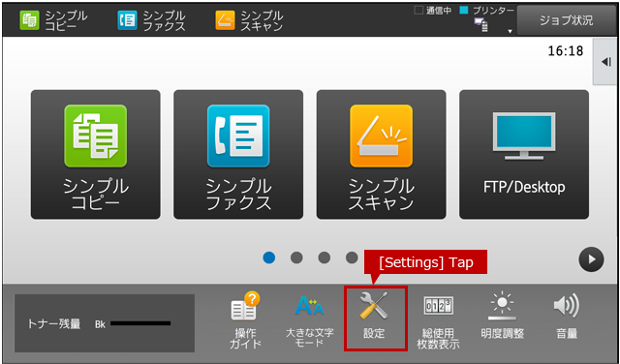The width and height of the screenshot is (620, 364).
Task: Open the volume (音量) control
Action: [567, 317]
